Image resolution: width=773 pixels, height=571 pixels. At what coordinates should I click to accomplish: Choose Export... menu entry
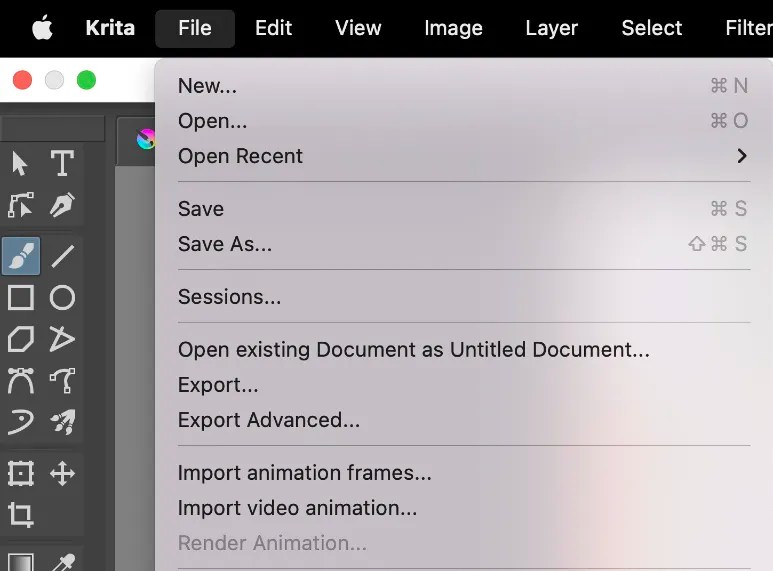click(463, 385)
